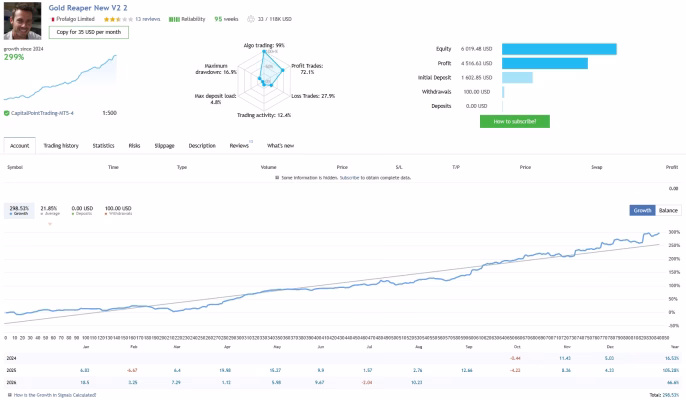The width and height of the screenshot is (686, 400).
Task: Open the Trading history tab
Action: [61, 146]
